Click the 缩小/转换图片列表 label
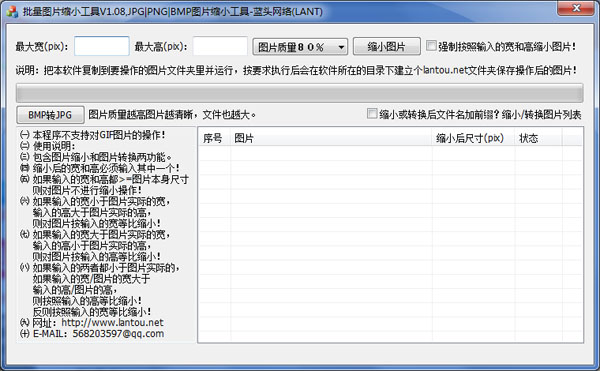 pos(541,114)
